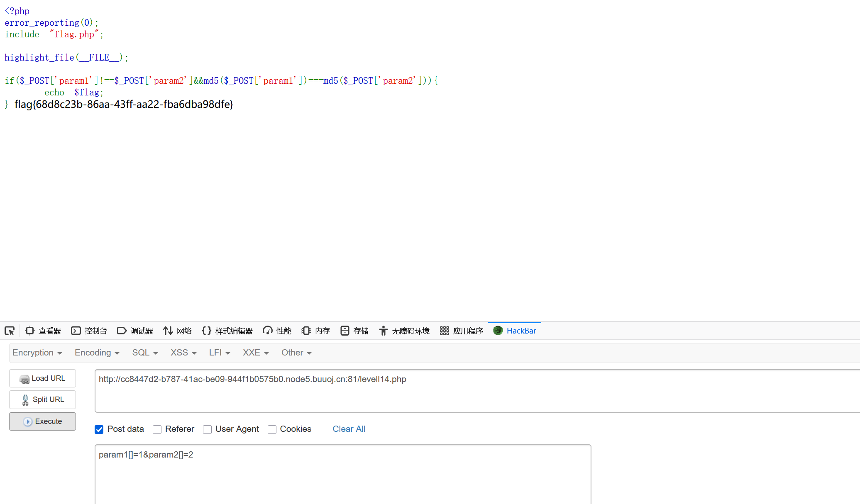Open the SQL dropdown menu
Viewport: 860px width, 504px height.
(145, 353)
